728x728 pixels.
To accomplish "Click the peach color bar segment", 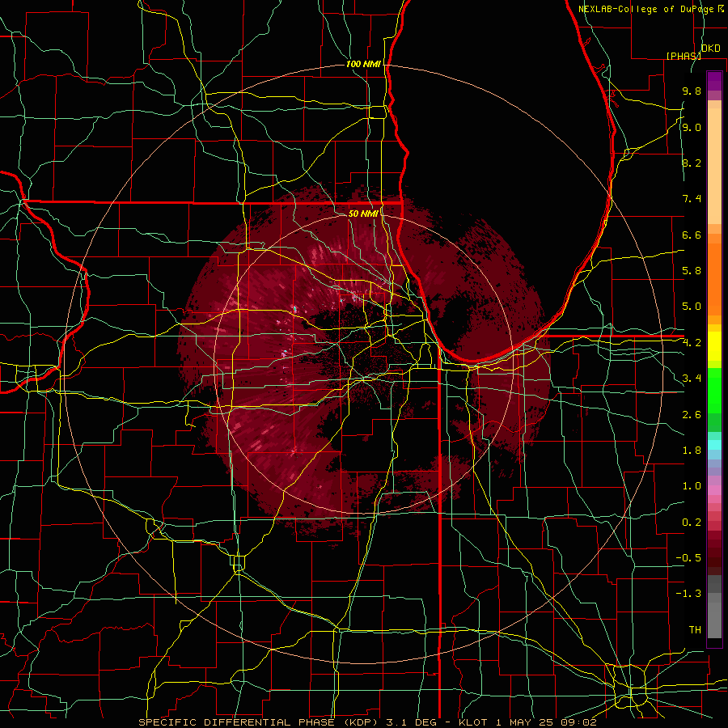I will [x=714, y=166].
